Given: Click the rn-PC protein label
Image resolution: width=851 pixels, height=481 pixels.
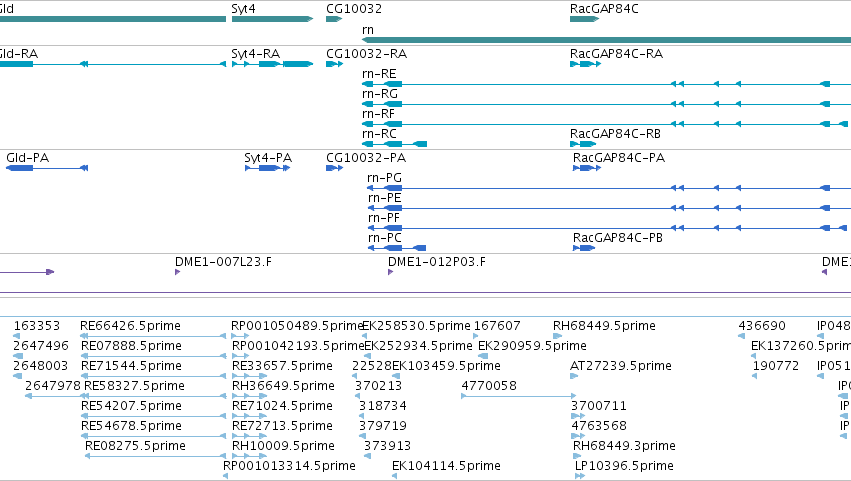Looking at the screenshot, I should [x=385, y=238].
